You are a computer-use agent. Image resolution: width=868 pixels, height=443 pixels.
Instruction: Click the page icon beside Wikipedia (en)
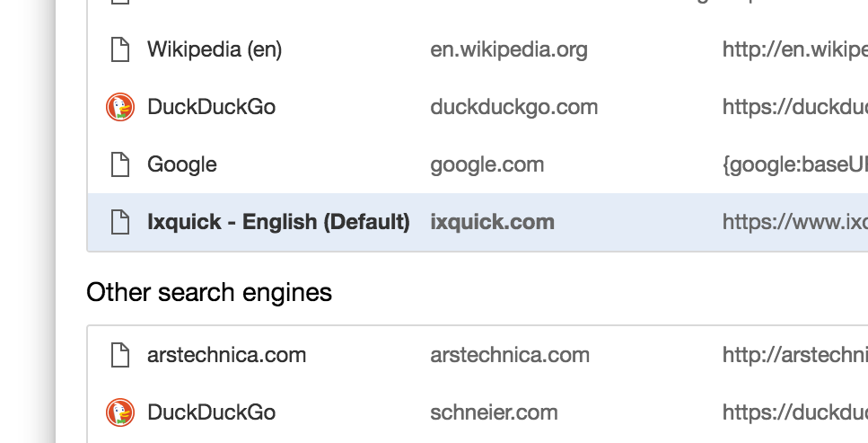tap(120, 50)
